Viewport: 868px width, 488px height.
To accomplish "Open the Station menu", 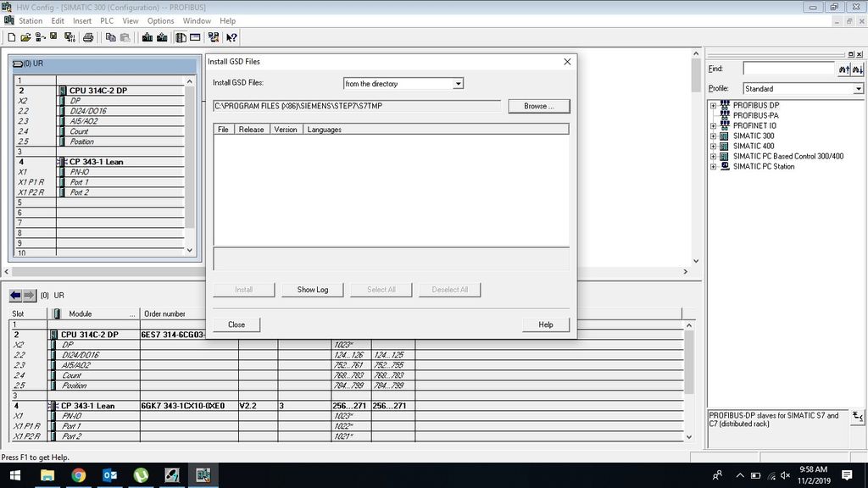I will pyautogui.click(x=31, y=21).
